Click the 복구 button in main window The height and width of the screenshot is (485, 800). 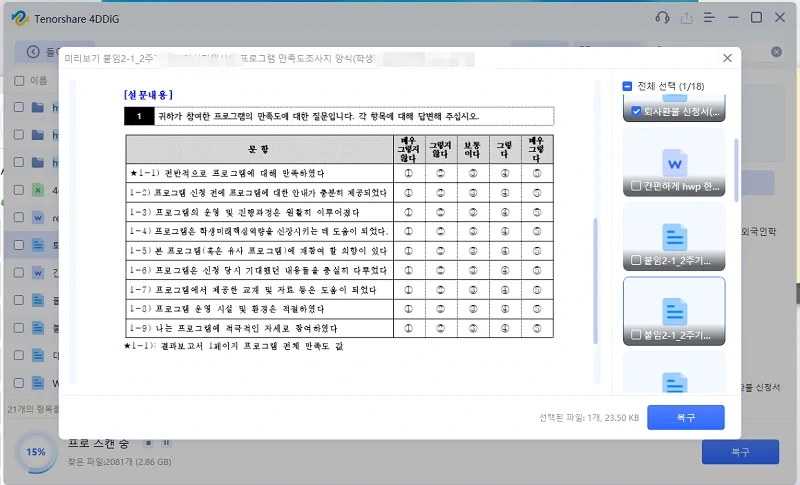point(740,452)
